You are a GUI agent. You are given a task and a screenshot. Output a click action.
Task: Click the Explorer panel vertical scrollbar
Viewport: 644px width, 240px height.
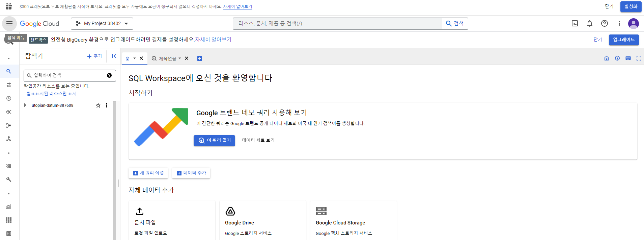[x=114, y=170]
